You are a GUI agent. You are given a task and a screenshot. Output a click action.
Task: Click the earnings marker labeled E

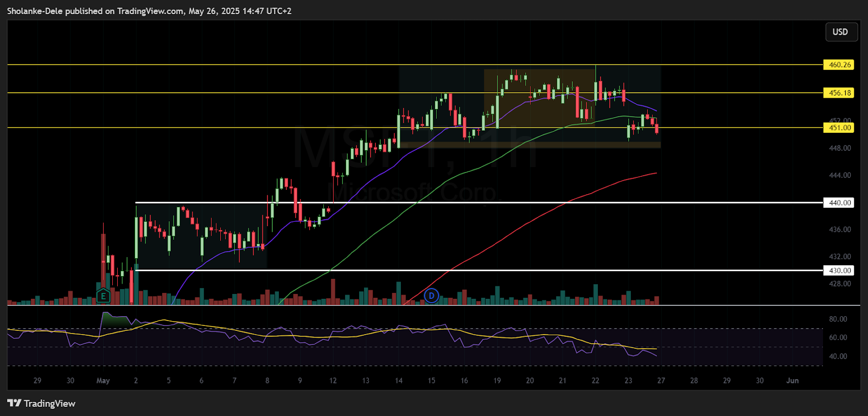click(103, 296)
